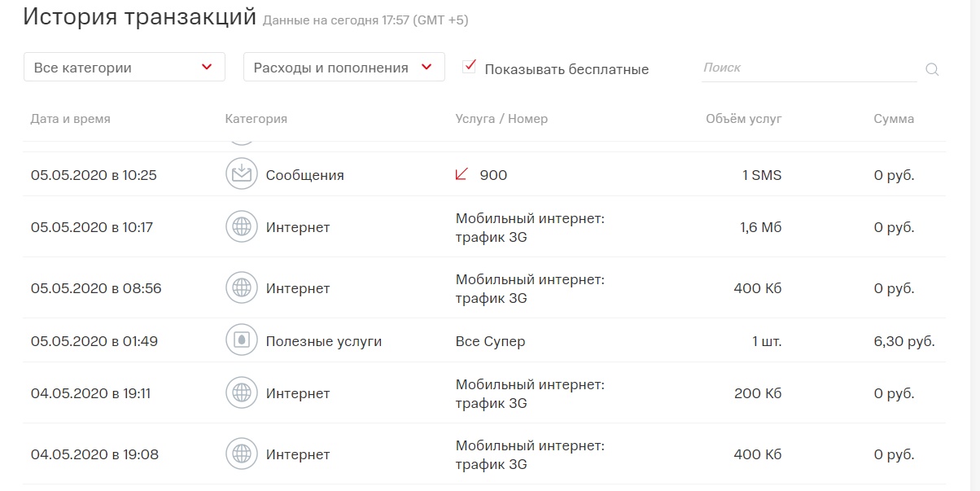Click the Полезные услуги category icon

click(241, 341)
